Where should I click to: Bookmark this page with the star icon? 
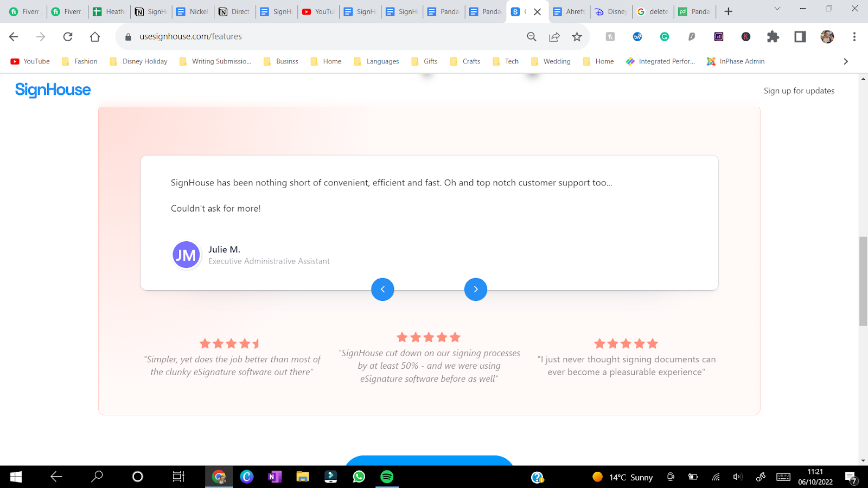pos(577,37)
